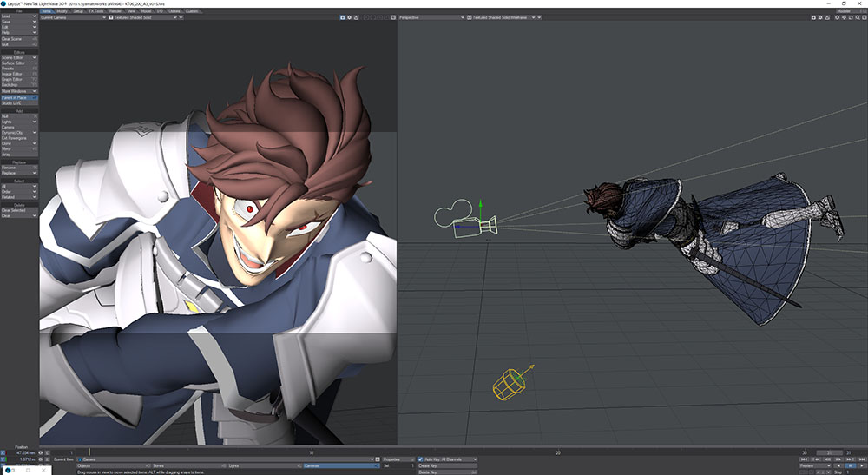This screenshot has height=475, width=868.
Task: Open the Perspective view type dropdown
Action: pyautogui.click(x=431, y=17)
